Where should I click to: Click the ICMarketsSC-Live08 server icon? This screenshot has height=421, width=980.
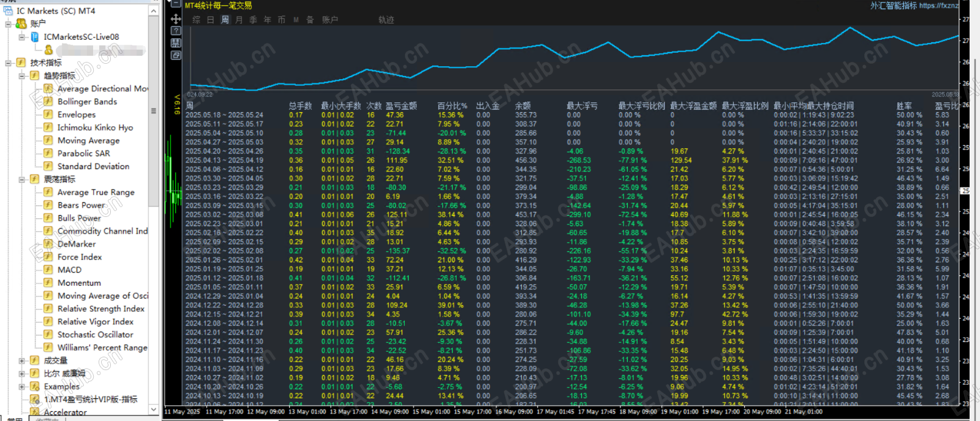[x=35, y=37]
